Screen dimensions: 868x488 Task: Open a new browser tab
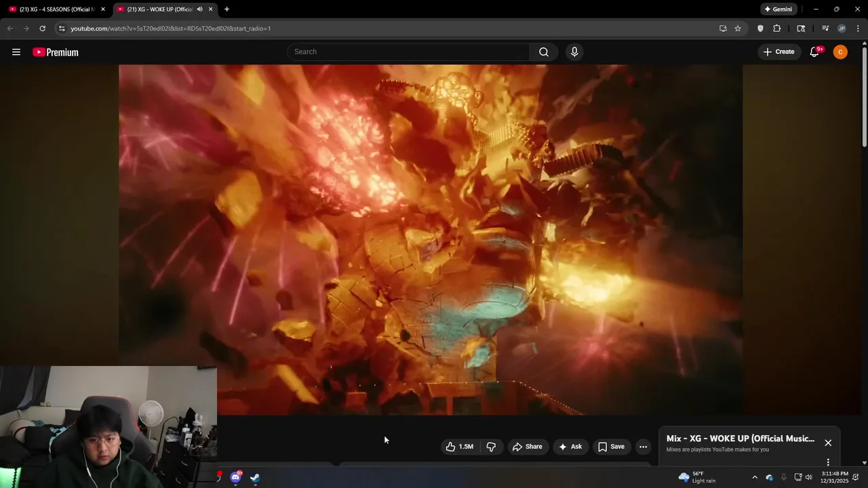226,9
